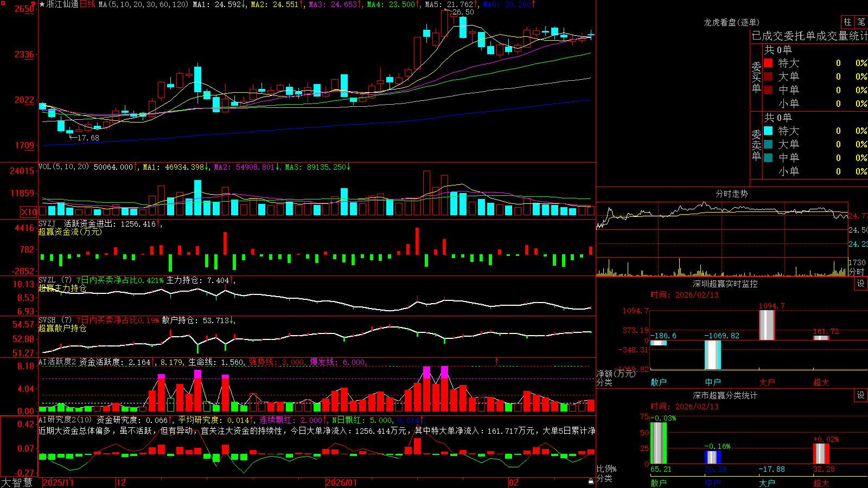Click the 爆发线: 6.000 label
This screenshot has height=488, width=868.
(x=338, y=362)
